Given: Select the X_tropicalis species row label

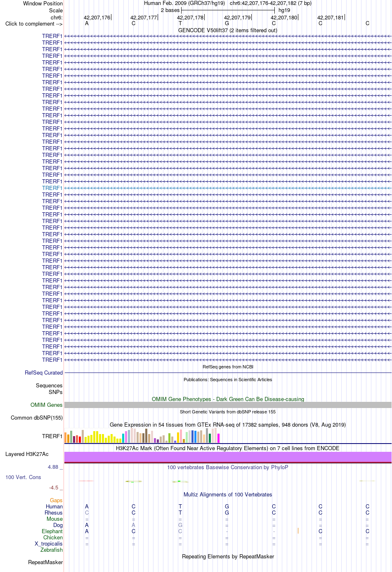Looking at the screenshot, I should pos(49,544).
